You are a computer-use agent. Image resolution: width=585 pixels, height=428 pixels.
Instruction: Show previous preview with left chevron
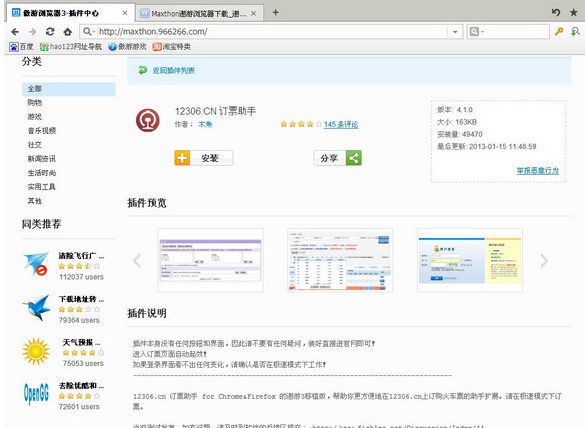pos(137,260)
